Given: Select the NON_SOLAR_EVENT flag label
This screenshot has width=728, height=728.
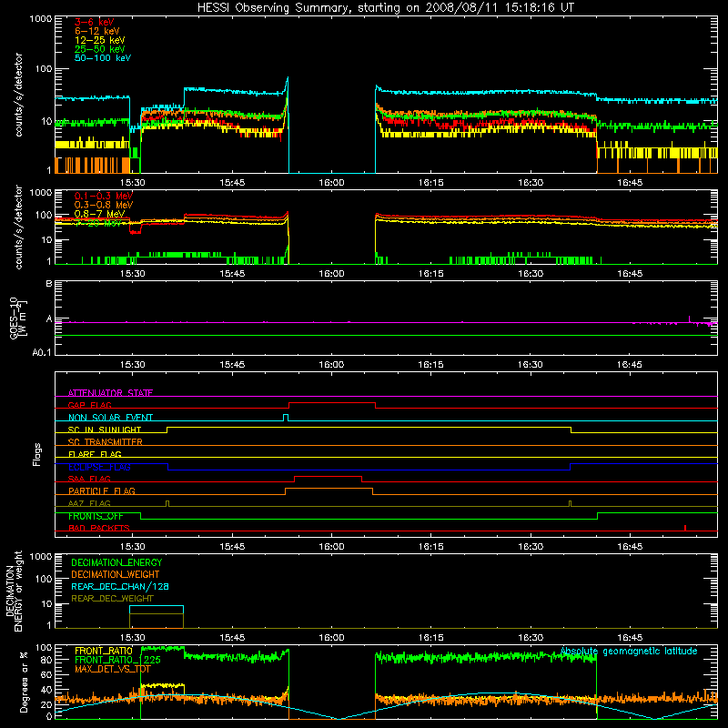Looking at the screenshot, I should pos(110,418).
